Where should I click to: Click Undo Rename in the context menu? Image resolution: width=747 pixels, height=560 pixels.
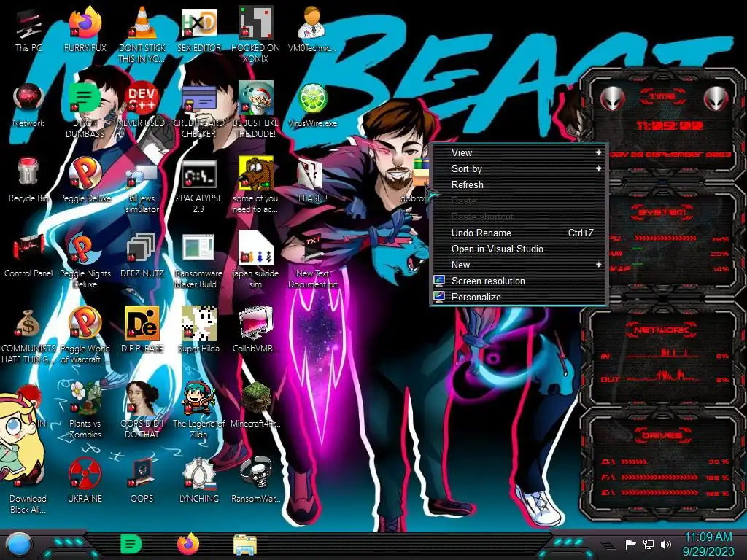(519, 233)
